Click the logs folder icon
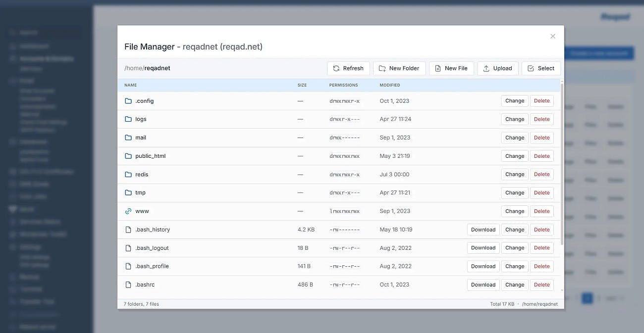The height and width of the screenshot is (333, 644). (x=128, y=119)
